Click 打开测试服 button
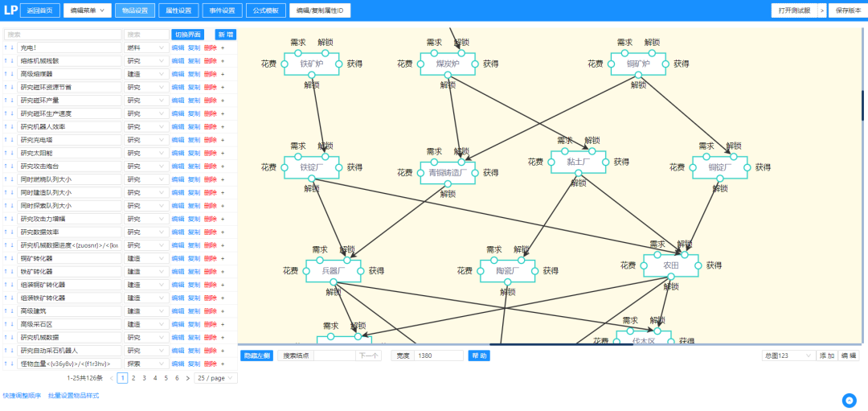 pos(794,10)
